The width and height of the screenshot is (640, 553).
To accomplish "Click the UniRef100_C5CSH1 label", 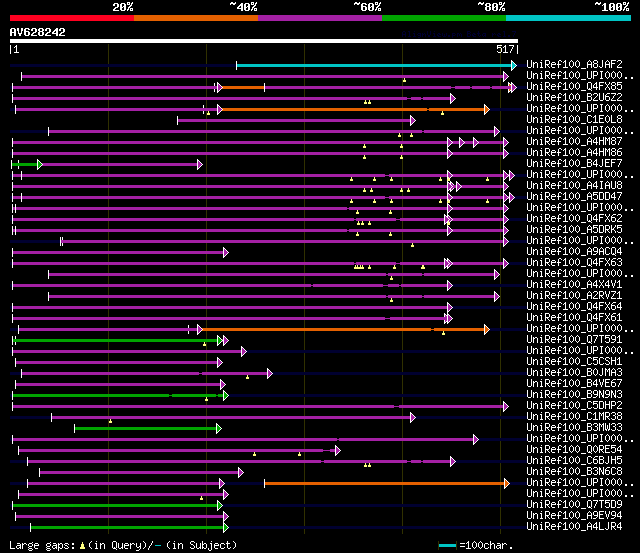I will pos(574,362).
